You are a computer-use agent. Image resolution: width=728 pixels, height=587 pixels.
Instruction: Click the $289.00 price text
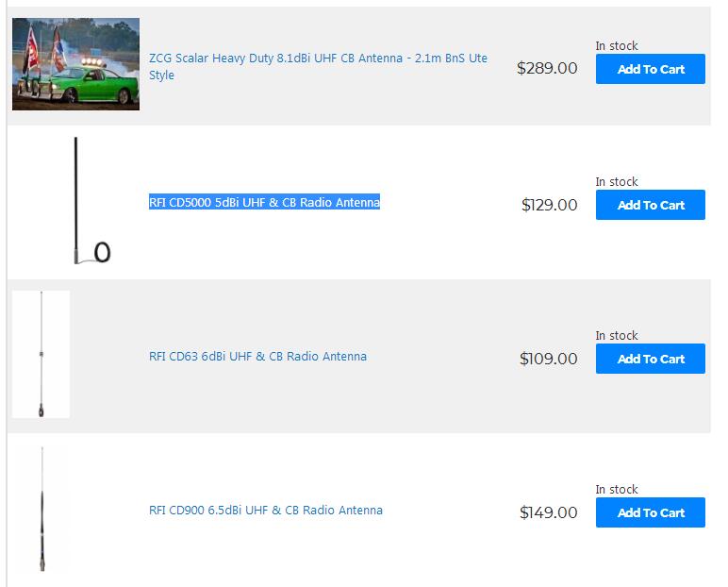[547, 68]
